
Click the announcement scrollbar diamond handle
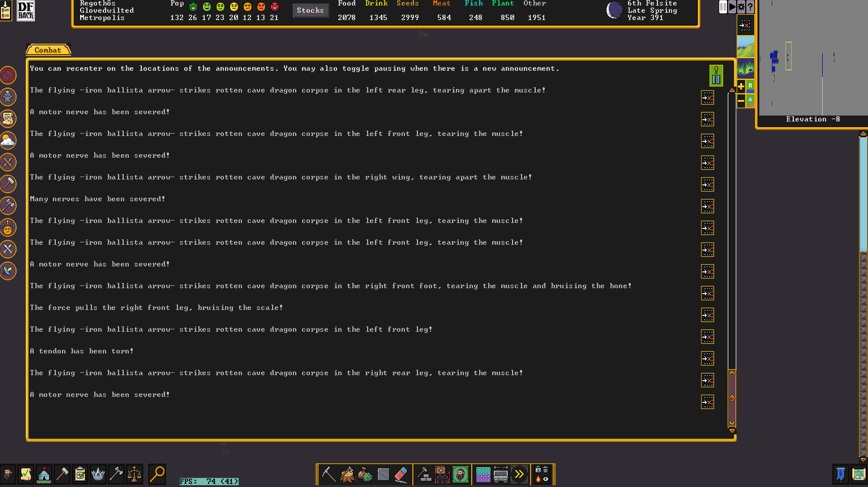click(732, 398)
